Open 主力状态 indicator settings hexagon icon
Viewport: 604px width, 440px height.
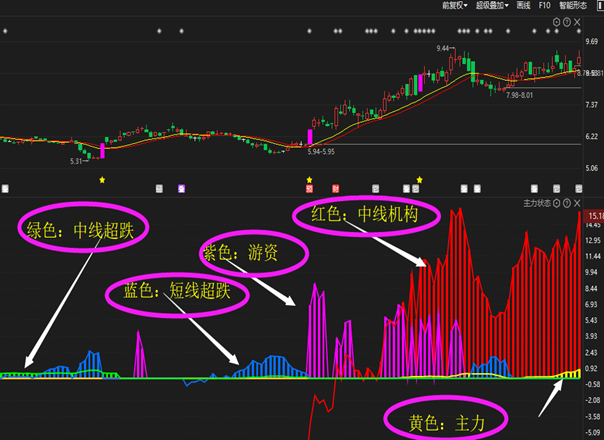tap(556, 203)
